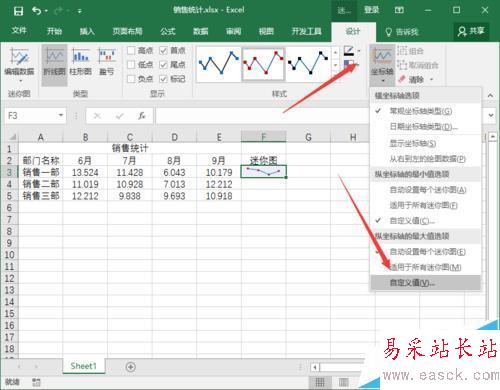Screen dimensions: 500x390
Task: Open the Name Box dropdown arrow
Action: point(61,115)
